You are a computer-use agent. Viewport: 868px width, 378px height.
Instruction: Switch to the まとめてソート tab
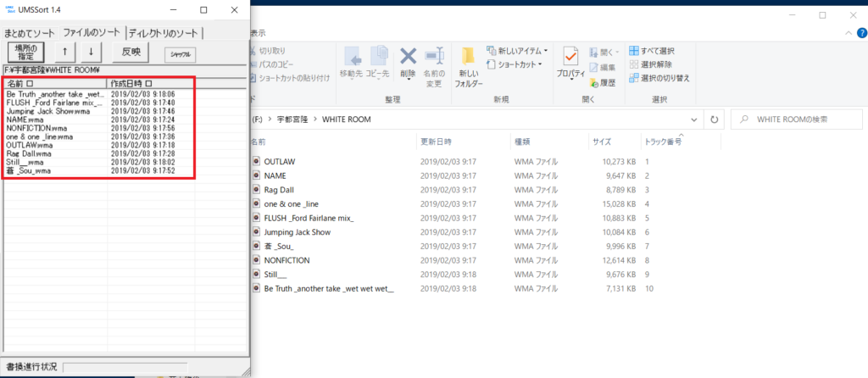pyautogui.click(x=30, y=33)
